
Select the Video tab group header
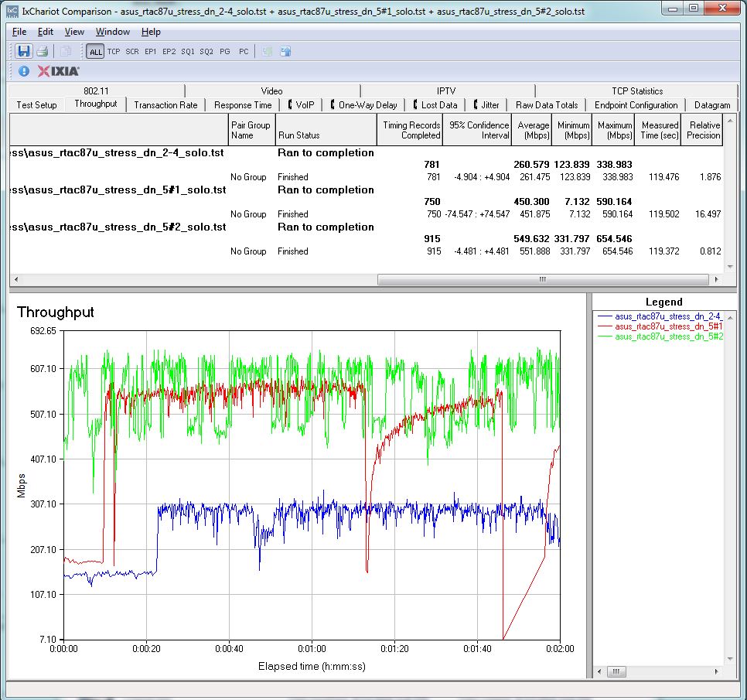coord(271,90)
